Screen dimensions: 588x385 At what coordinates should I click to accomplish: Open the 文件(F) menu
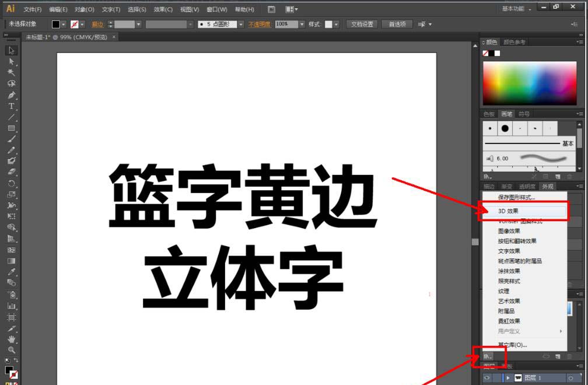(32, 9)
